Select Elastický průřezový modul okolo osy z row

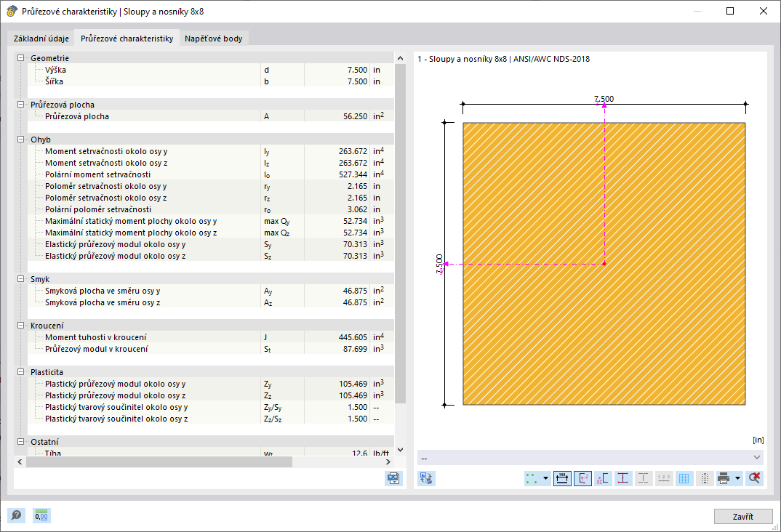click(211, 256)
